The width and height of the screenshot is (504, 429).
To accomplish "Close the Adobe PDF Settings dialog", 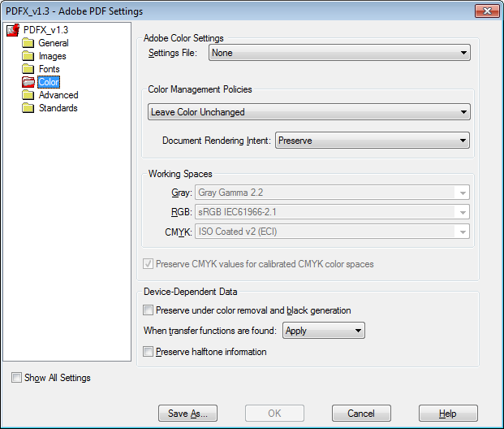I will (487, 11).
